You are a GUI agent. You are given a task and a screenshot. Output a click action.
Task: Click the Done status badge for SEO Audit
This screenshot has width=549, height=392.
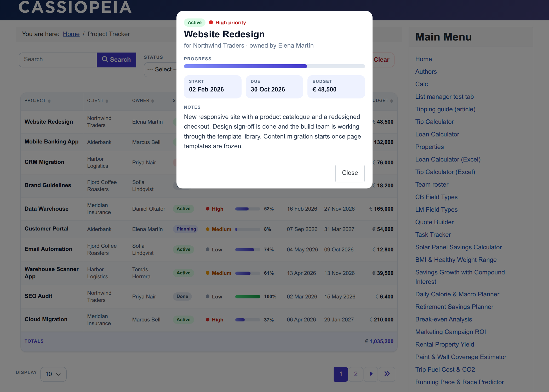click(182, 297)
